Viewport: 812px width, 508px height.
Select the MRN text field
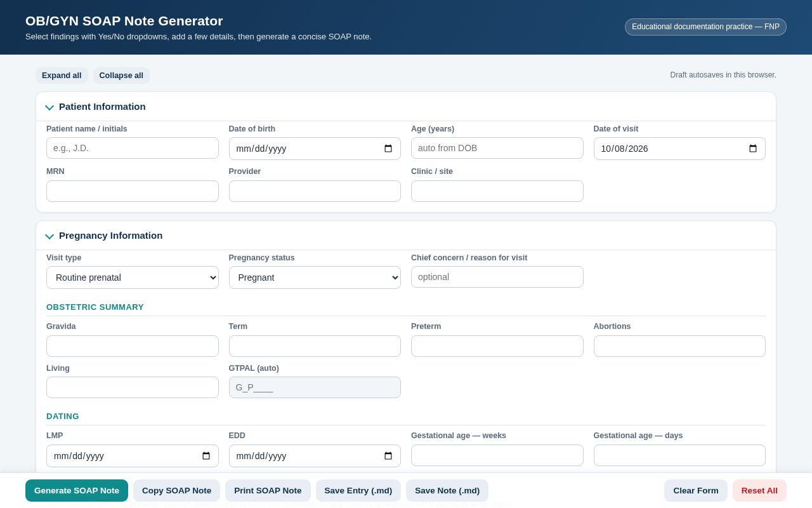[x=133, y=191]
